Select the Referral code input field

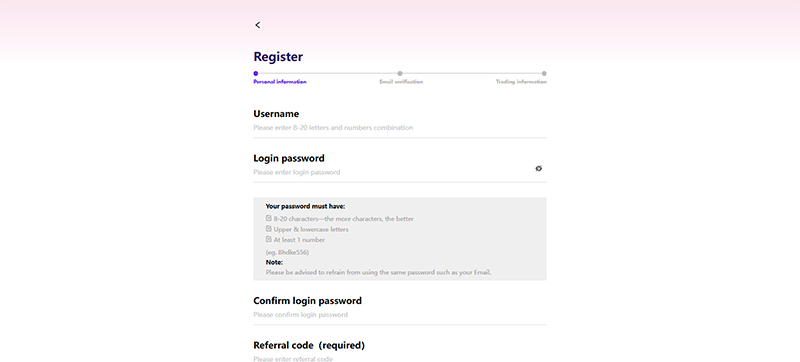tap(399, 359)
